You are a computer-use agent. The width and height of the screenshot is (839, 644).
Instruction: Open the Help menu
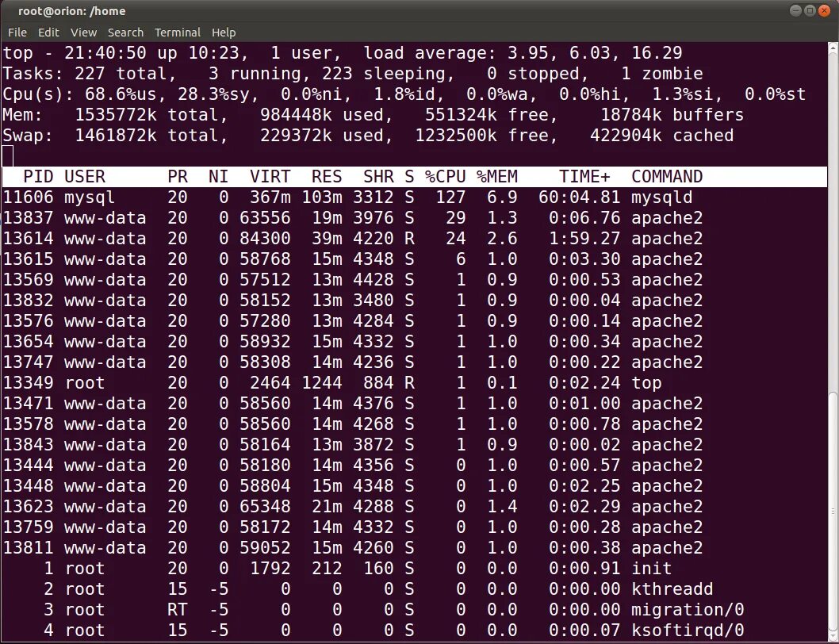tap(223, 32)
